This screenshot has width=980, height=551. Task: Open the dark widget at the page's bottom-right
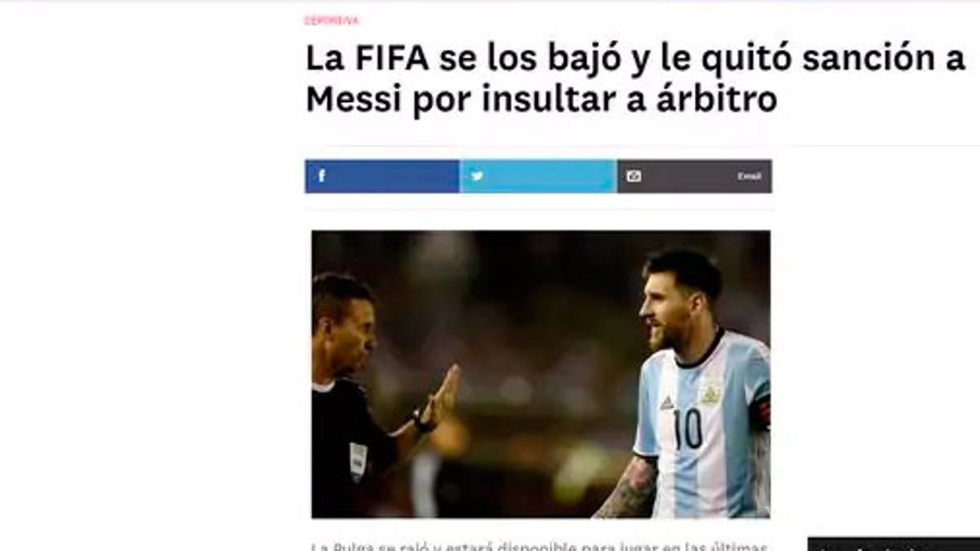[893, 544]
